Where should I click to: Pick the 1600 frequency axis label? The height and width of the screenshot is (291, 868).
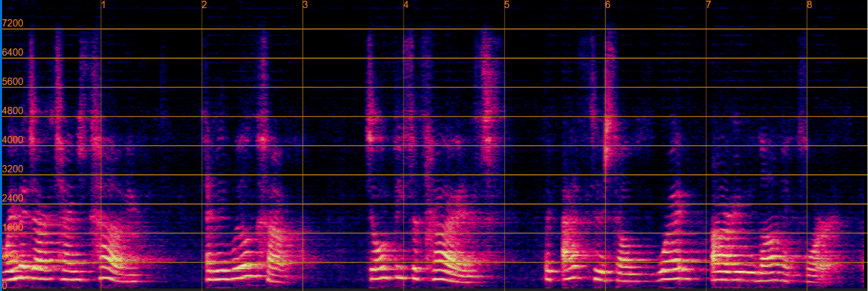coord(13,227)
